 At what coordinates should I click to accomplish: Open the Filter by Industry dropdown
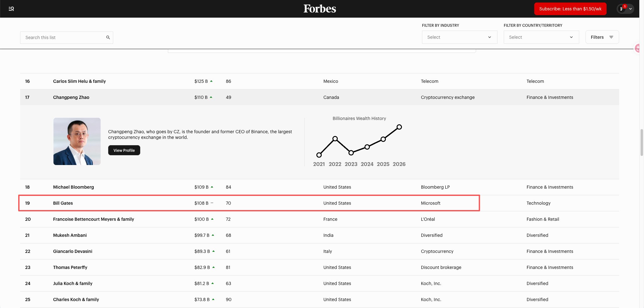click(459, 37)
